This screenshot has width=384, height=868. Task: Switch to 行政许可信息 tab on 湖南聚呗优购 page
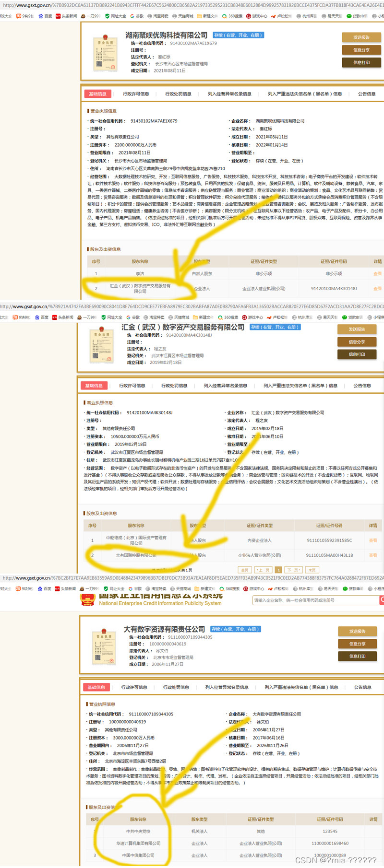coord(136,94)
